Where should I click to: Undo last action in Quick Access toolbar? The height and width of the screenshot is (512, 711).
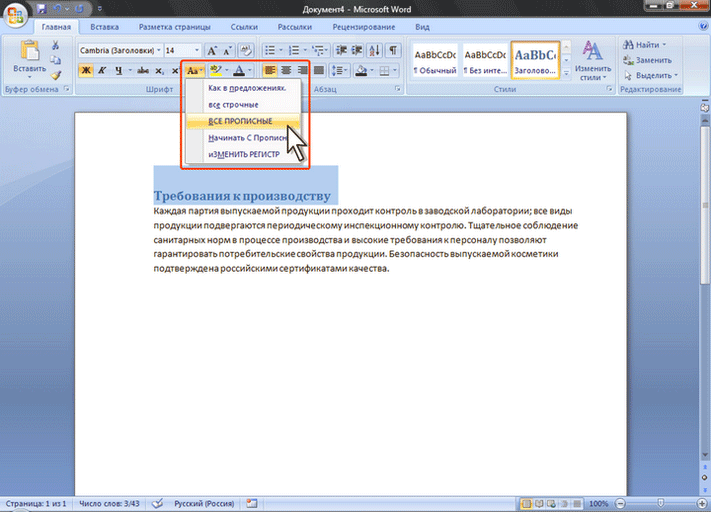tap(58, 9)
